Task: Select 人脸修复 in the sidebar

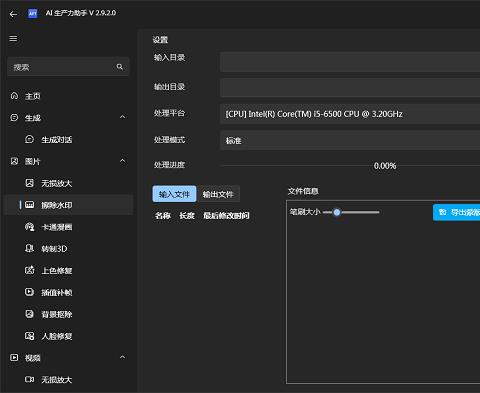Action: pyautogui.click(x=68, y=336)
